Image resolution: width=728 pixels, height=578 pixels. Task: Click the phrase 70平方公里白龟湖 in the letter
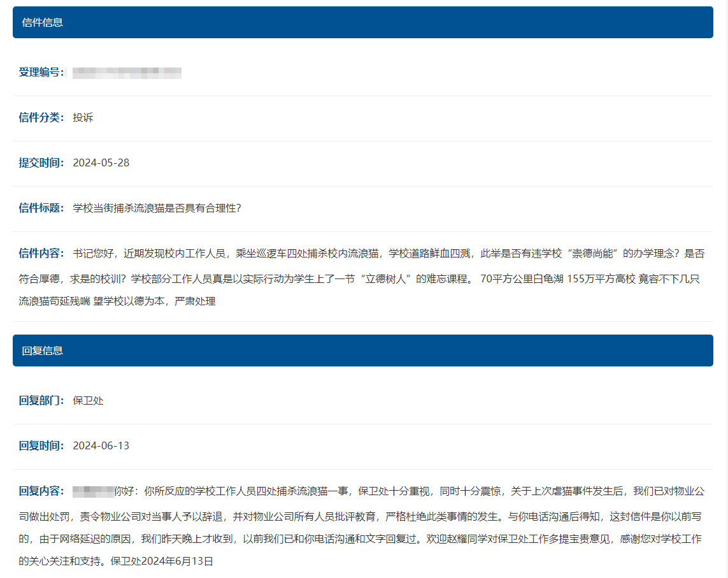(521, 278)
